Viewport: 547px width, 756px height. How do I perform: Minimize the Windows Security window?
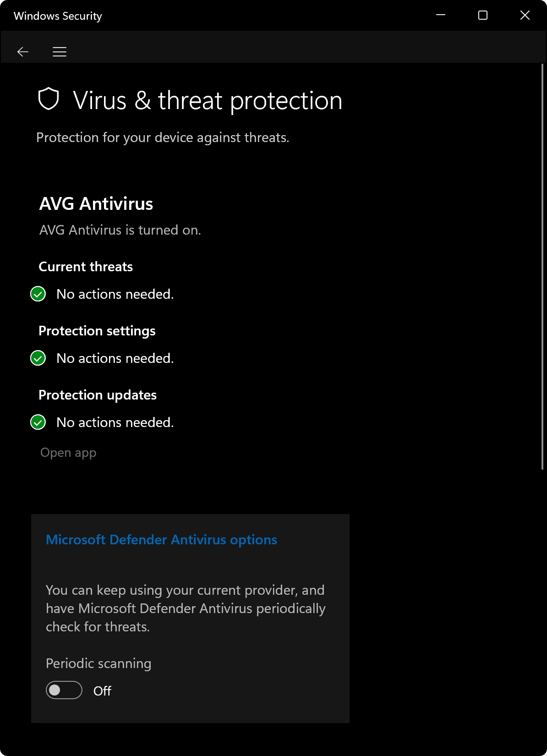441,15
